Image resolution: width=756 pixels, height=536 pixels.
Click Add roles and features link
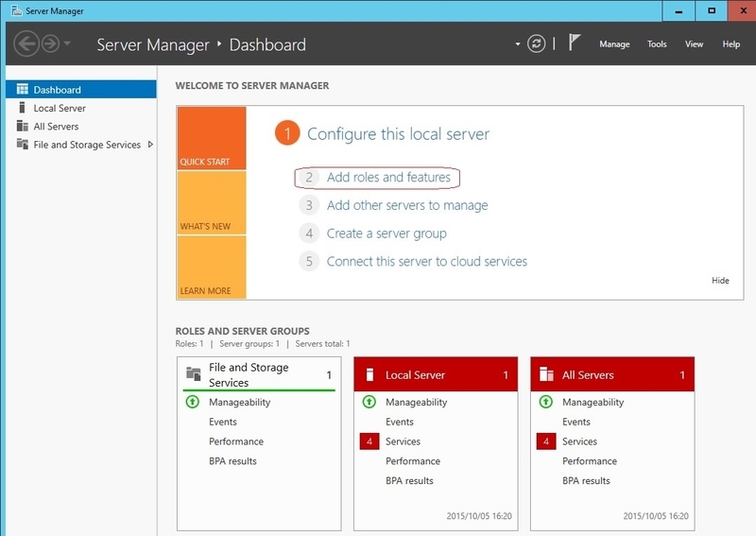point(388,177)
